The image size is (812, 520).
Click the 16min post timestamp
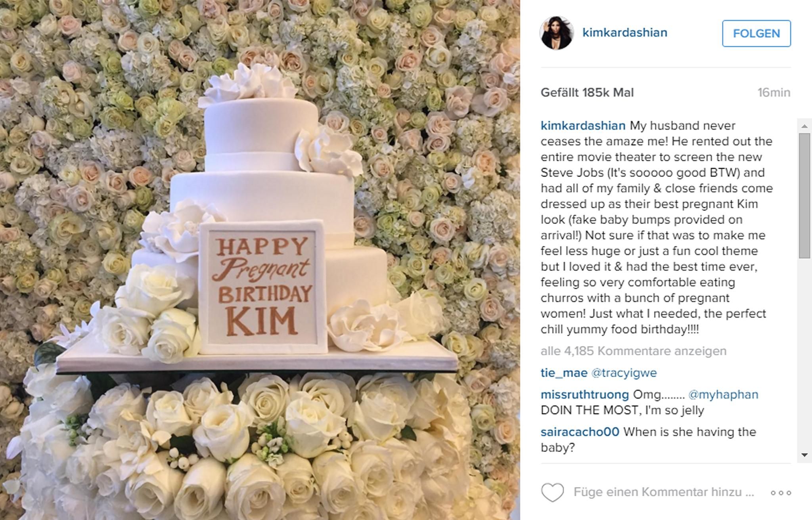(x=774, y=92)
